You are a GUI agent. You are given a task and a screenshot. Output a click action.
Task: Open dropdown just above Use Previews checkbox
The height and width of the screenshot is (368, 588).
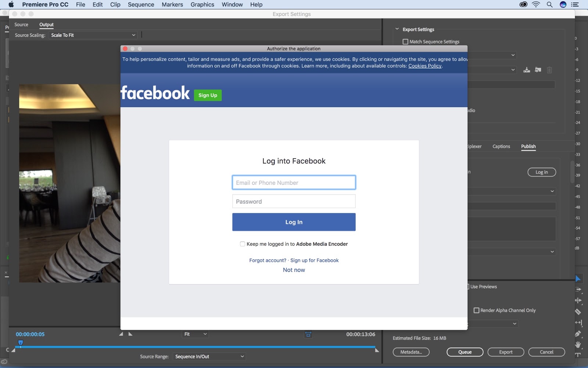coord(512,251)
